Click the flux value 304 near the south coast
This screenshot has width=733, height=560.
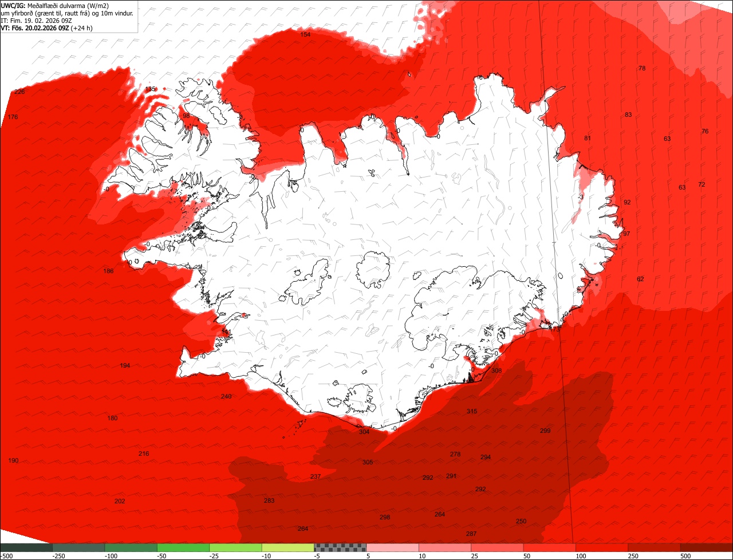click(364, 432)
